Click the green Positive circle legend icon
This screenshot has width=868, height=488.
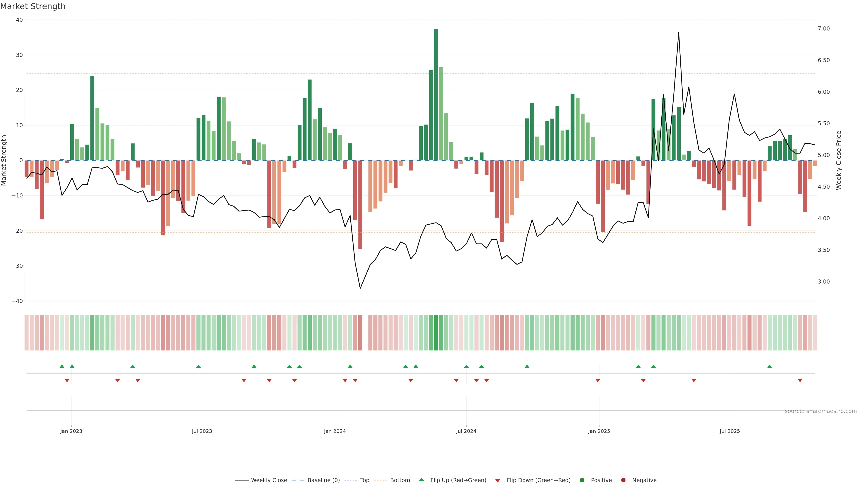point(582,480)
